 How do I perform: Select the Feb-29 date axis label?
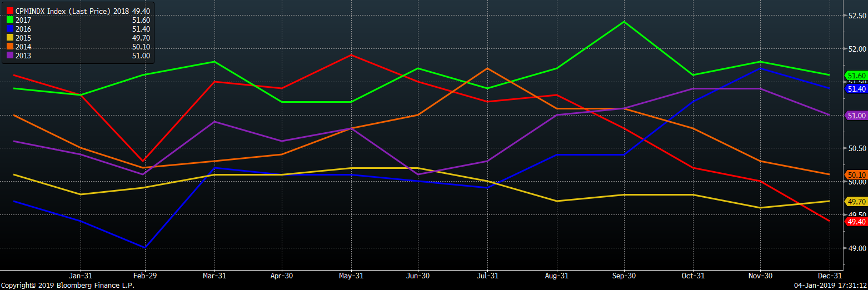tap(145, 275)
